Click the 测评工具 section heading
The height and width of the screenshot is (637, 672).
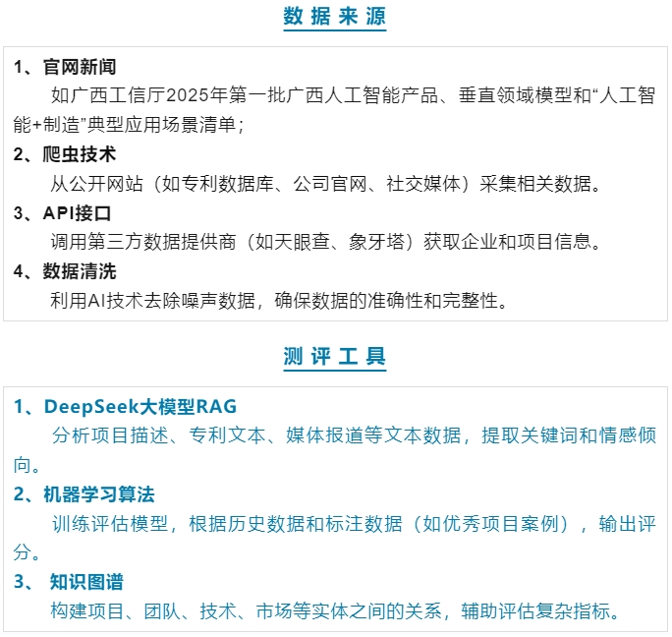coord(335,357)
